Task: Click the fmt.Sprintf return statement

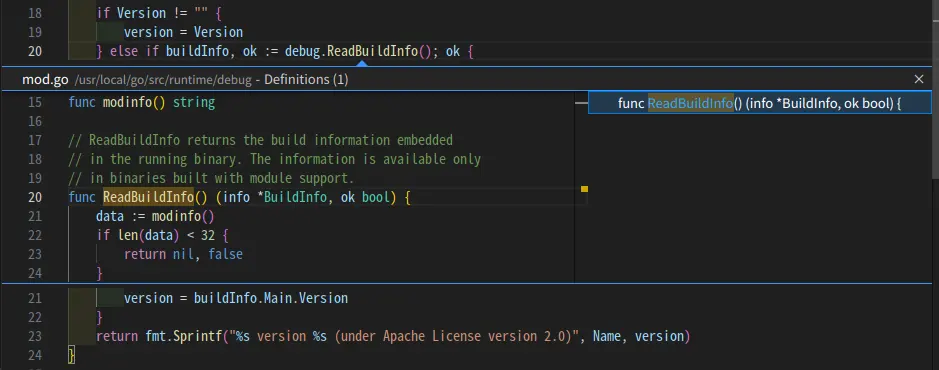Action: pyautogui.click(x=393, y=336)
